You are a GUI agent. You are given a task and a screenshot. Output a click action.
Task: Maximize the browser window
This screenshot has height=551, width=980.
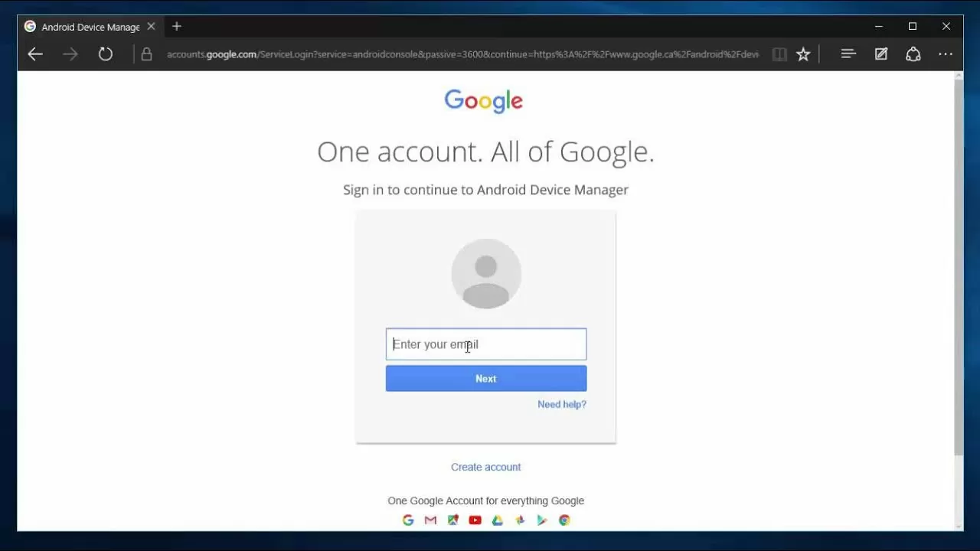(x=913, y=26)
